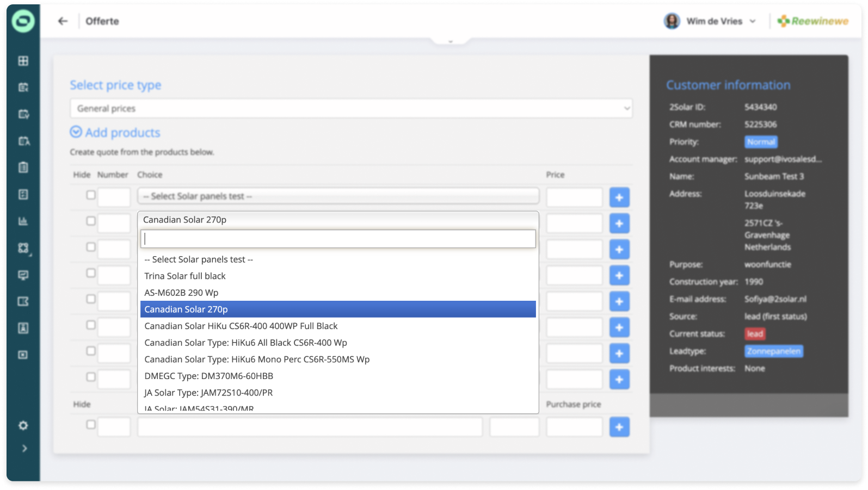Collapse the open Canadian Solar 270p selector

[338, 220]
